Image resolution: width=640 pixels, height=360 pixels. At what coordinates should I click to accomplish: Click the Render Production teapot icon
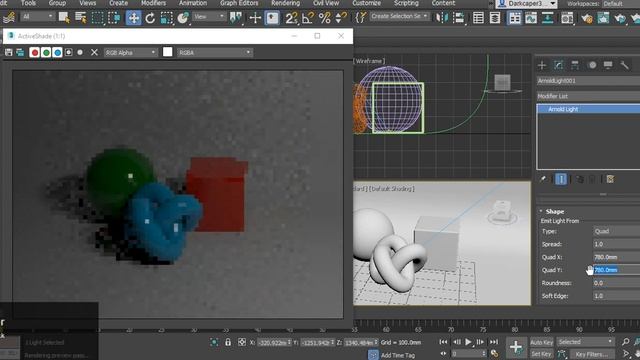[620, 18]
